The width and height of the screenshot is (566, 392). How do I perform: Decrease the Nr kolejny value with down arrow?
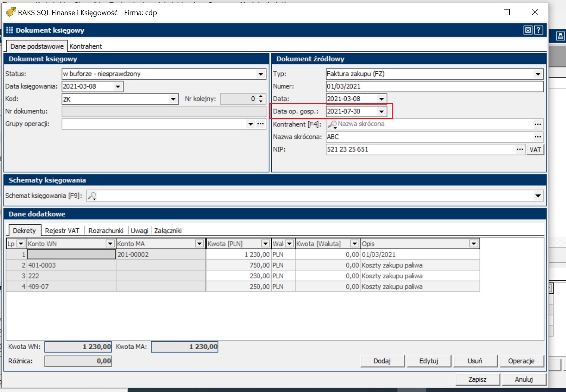click(x=261, y=101)
